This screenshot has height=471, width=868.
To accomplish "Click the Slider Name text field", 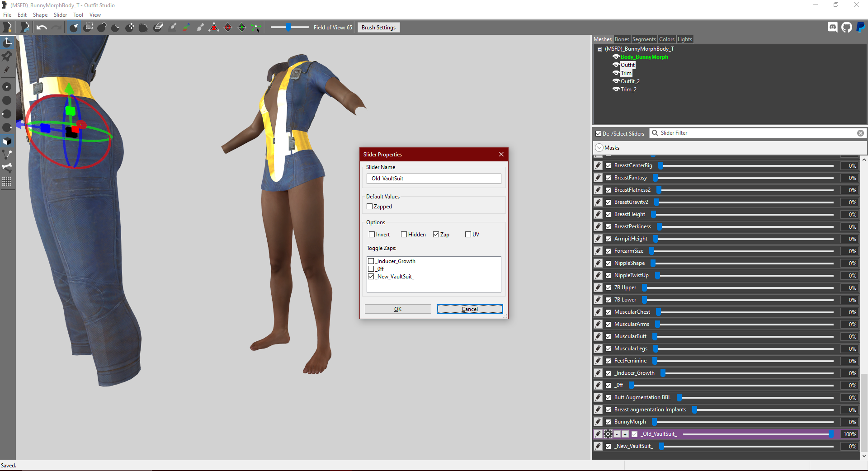I will pyautogui.click(x=434, y=179).
